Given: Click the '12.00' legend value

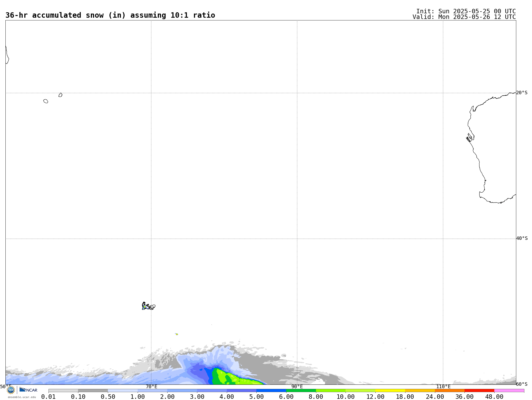Looking at the screenshot, I should click(375, 397).
